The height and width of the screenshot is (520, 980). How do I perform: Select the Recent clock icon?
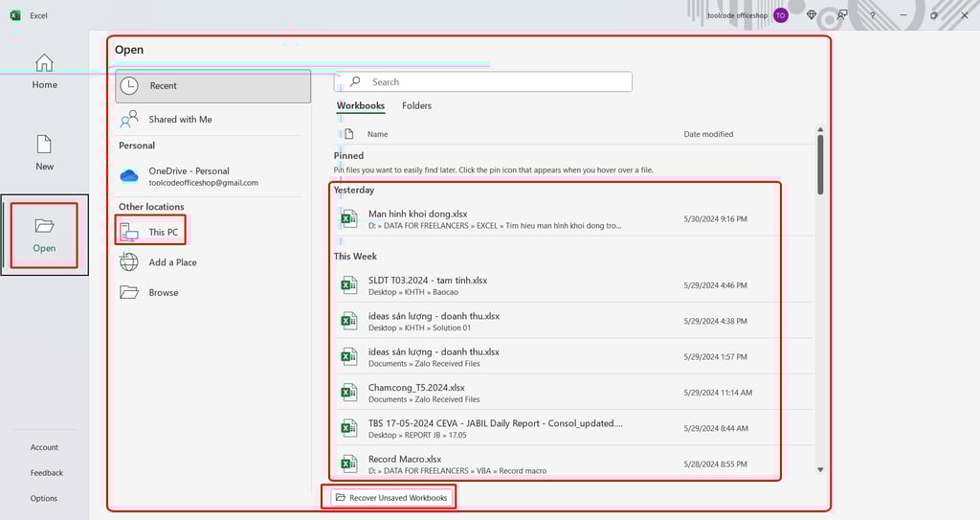(129, 86)
